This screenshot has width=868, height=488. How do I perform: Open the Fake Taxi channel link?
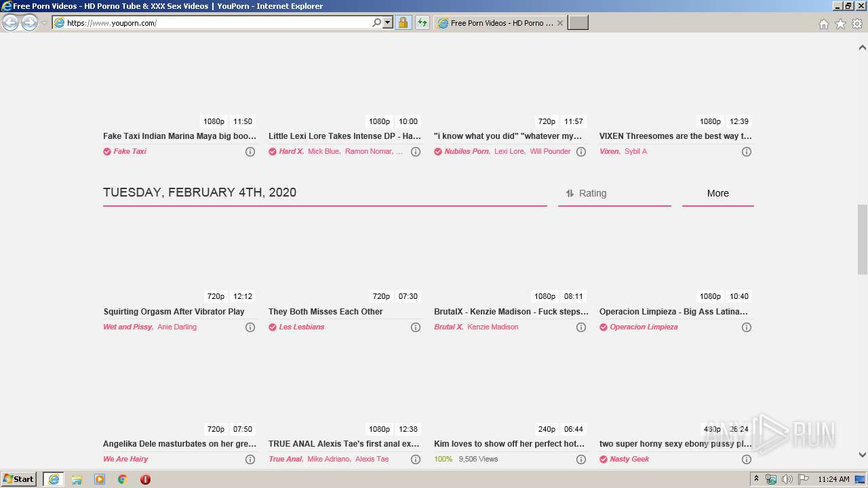pos(130,151)
